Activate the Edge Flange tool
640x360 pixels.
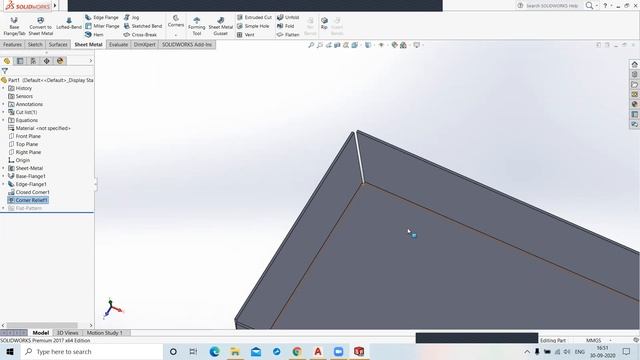(x=102, y=18)
